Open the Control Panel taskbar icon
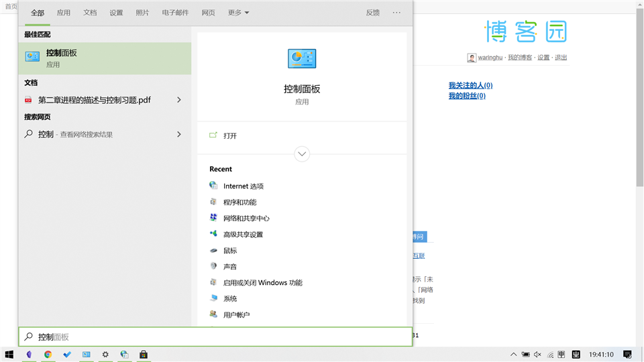This screenshot has width=644, height=362. click(87, 354)
